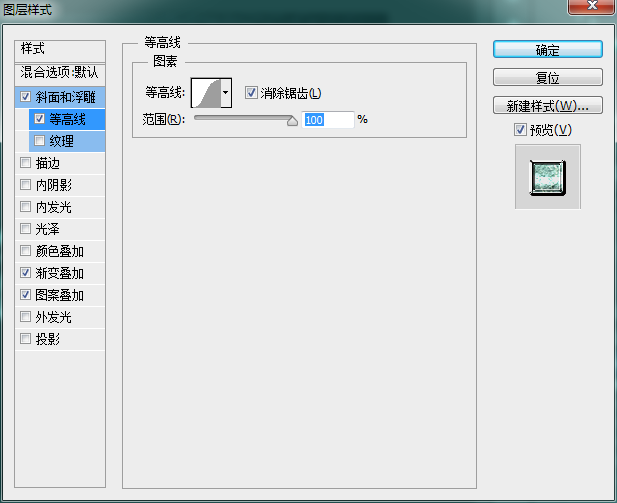
Task: Open 混合选项:默认 settings
Action: pos(60,73)
